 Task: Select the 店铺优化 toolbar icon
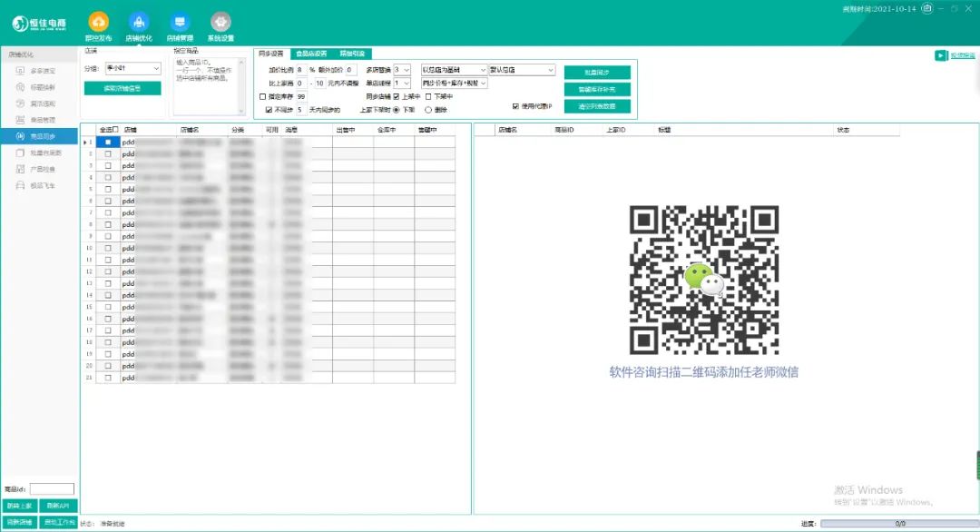coord(139,23)
